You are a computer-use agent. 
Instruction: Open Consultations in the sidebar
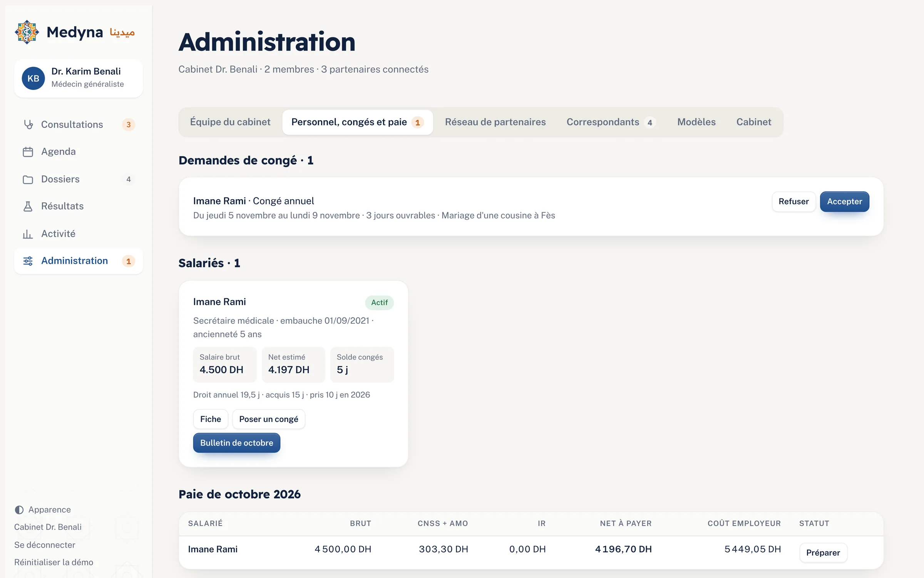tap(79, 124)
